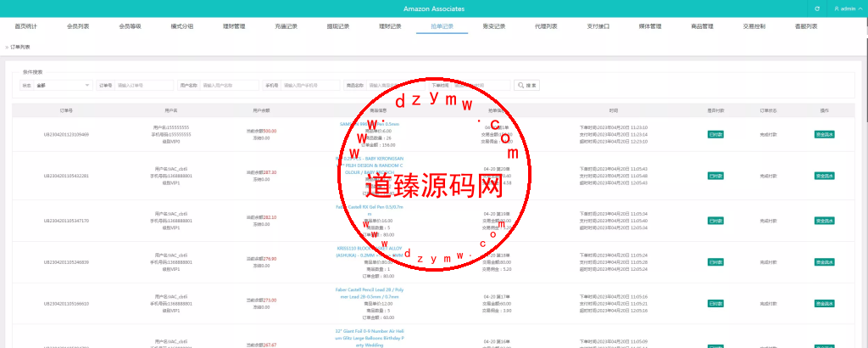Click 资金流水 for order UB2304201123109469
Screen dimensions: 868x348
[824, 134]
